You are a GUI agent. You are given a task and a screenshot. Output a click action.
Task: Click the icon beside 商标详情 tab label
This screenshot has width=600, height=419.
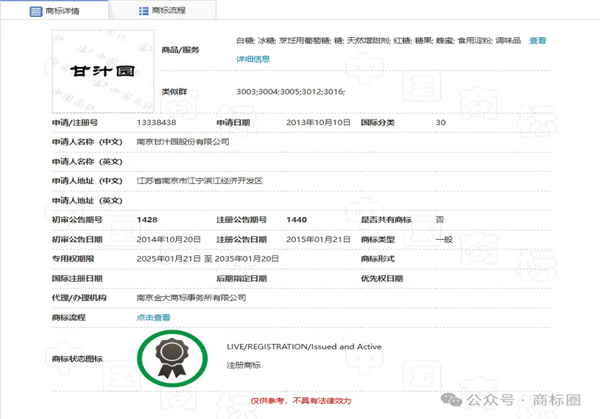21,11
